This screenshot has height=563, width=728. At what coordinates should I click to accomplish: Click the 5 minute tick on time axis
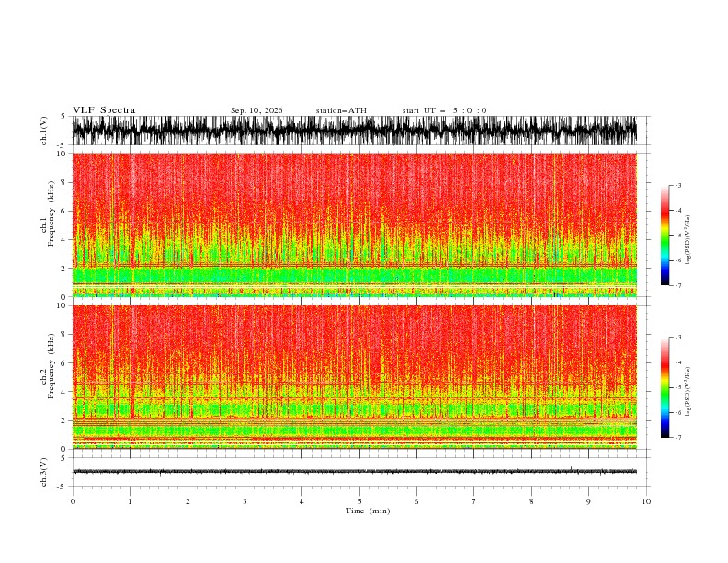pos(359,501)
